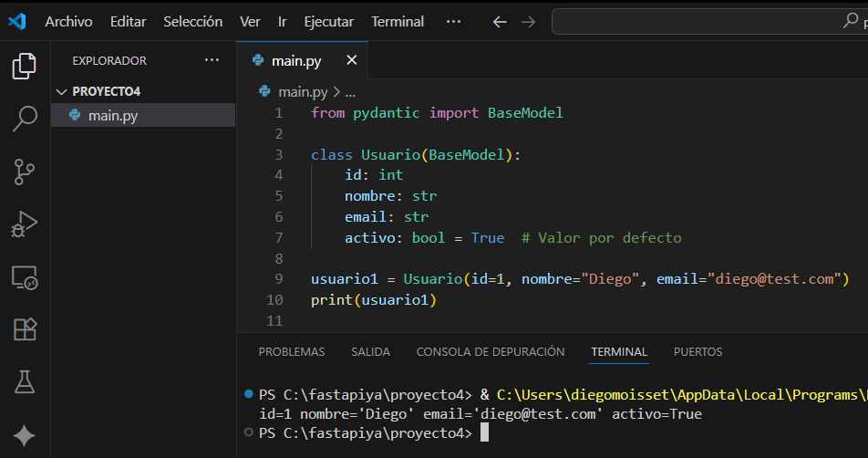Go forward with the right arrow
The image size is (868, 458).
click(x=529, y=22)
